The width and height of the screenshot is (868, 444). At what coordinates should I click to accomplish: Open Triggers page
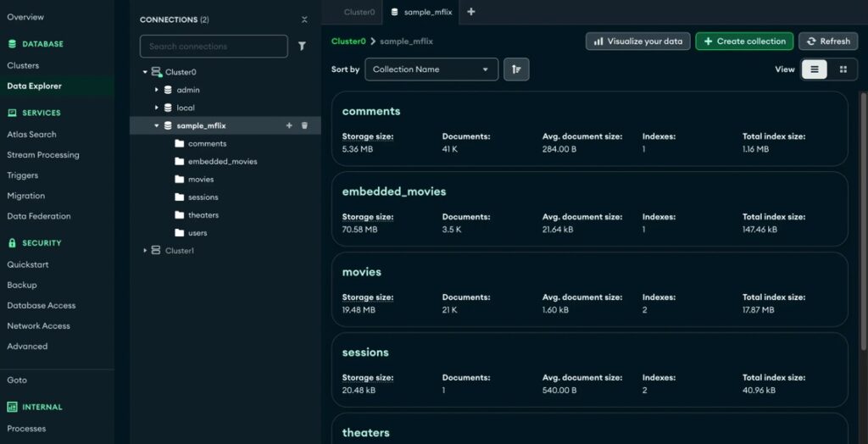pyautogui.click(x=23, y=175)
